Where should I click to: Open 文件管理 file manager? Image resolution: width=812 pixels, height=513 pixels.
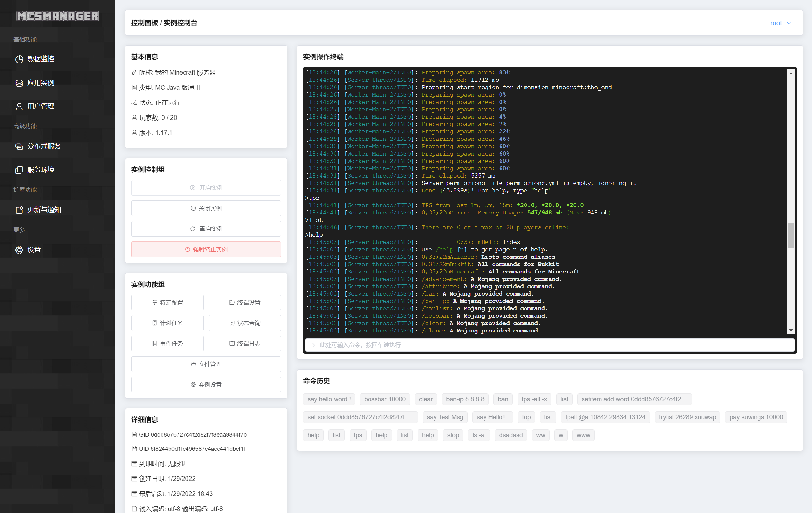click(206, 364)
